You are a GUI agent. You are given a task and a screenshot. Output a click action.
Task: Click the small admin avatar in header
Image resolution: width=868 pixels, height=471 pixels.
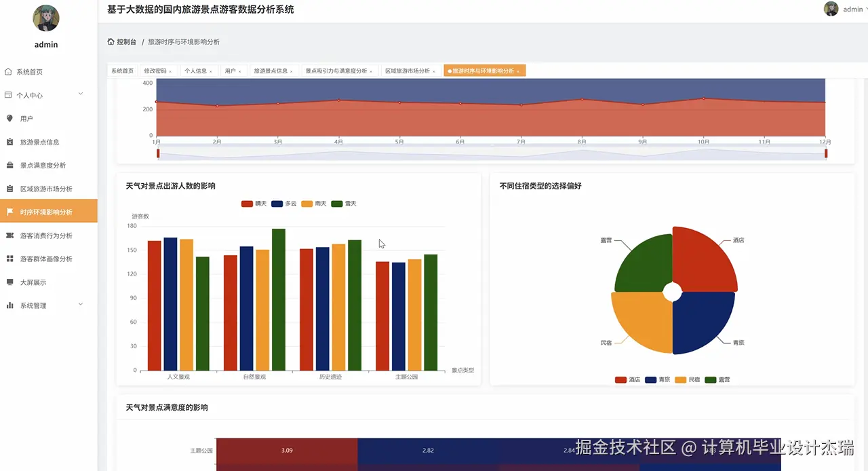click(831, 9)
